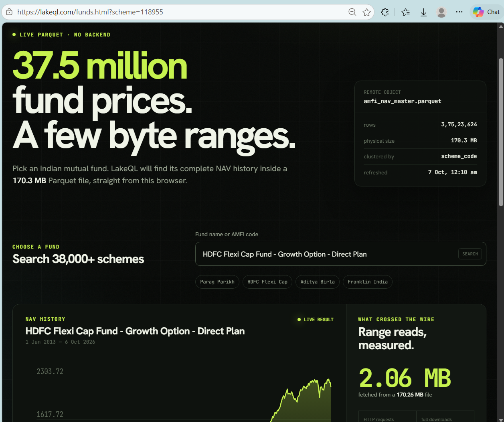Click the rows value 3,75,23,624
The width and height of the screenshot is (504, 425).
coord(459,125)
